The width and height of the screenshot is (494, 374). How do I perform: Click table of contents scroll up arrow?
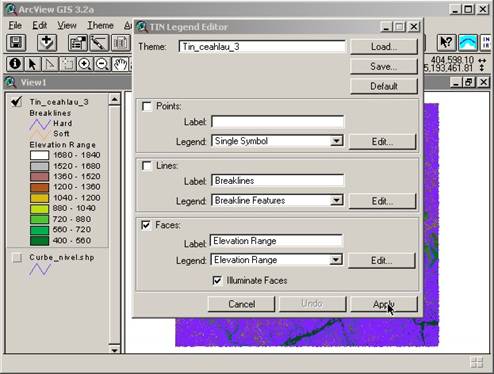tap(114, 99)
